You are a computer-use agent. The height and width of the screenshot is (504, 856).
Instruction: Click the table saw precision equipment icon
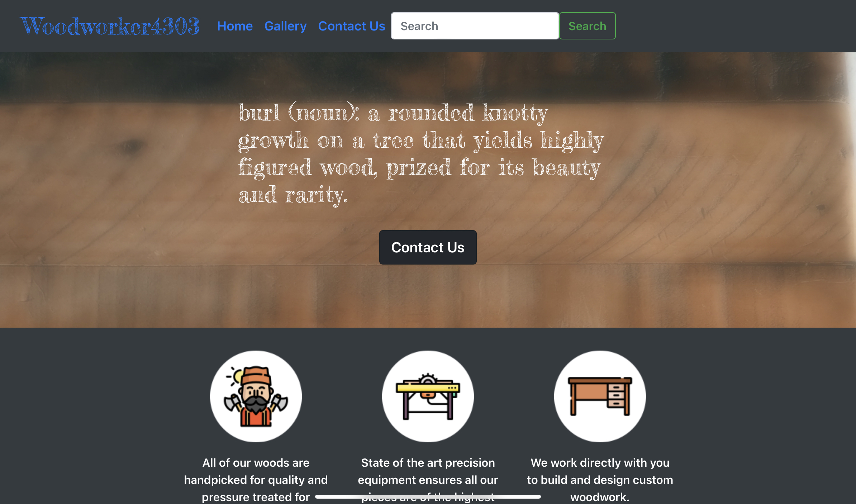point(428,396)
